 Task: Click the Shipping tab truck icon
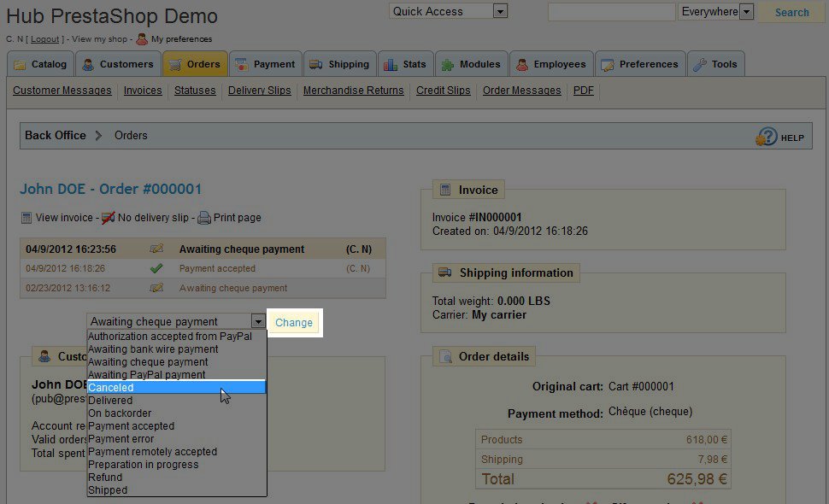(x=316, y=65)
